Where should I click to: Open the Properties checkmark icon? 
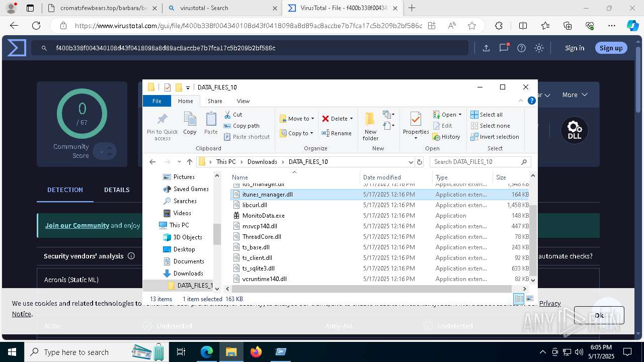click(416, 119)
